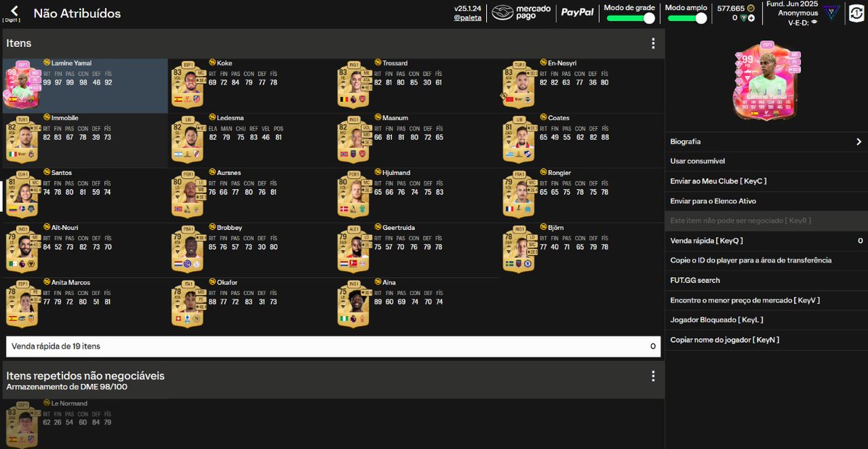The width and height of the screenshot is (868, 449).
Task: Select the Immobile player item
Action: tap(85, 141)
